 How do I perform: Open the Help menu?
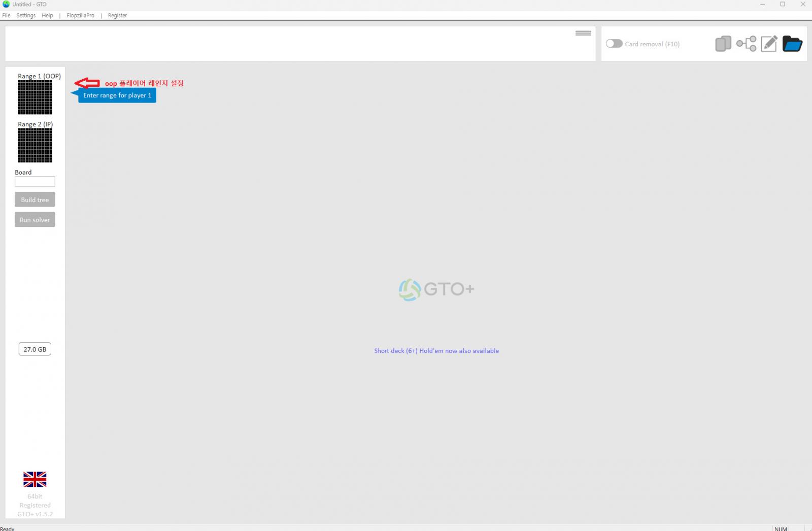[47, 16]
